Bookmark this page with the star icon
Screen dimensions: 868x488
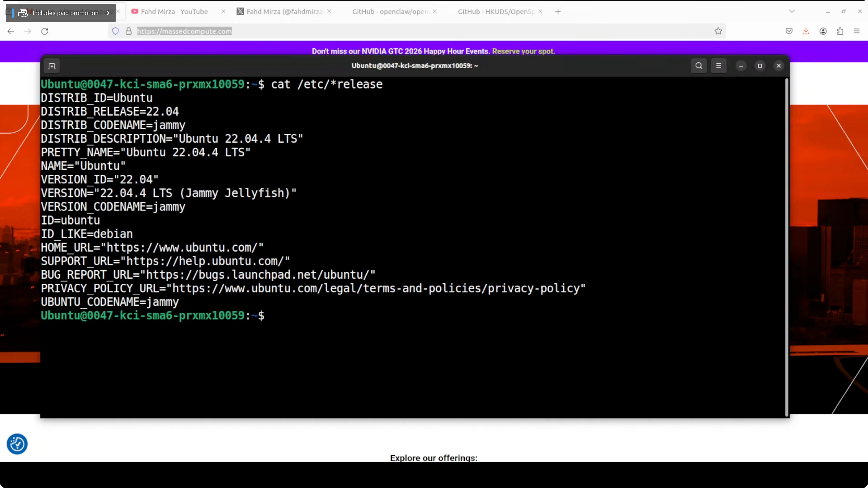[718, 31]
